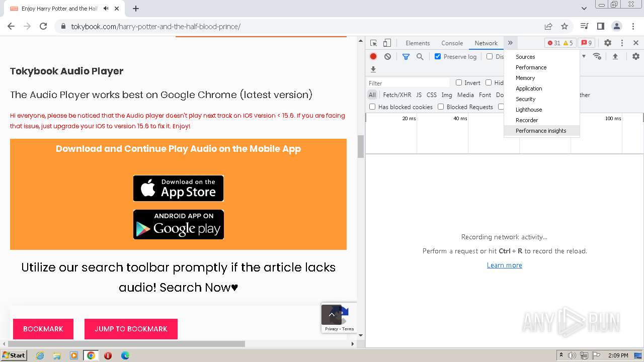Filter requests by Media type
This screenshot has height=362, width=644.
click(x=465, y=95)
